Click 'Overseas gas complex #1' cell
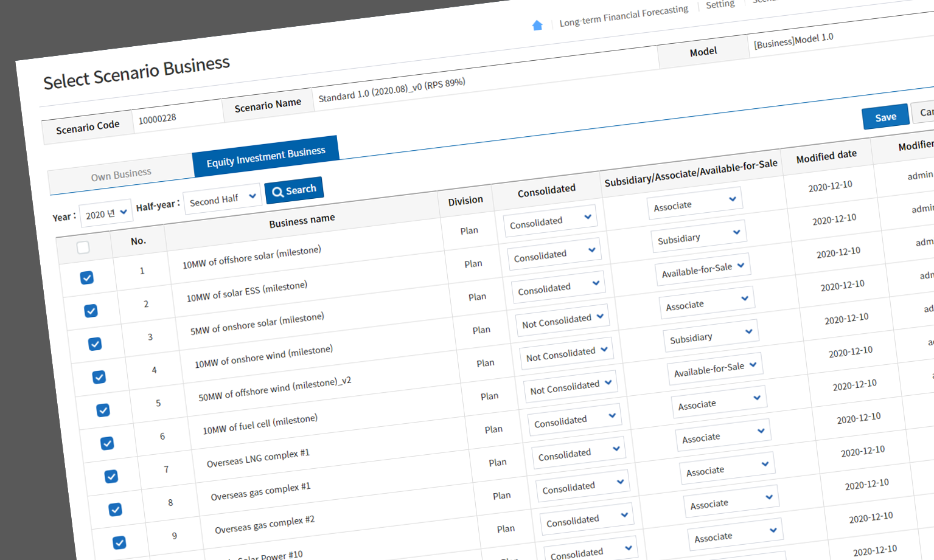 [260, 492]
